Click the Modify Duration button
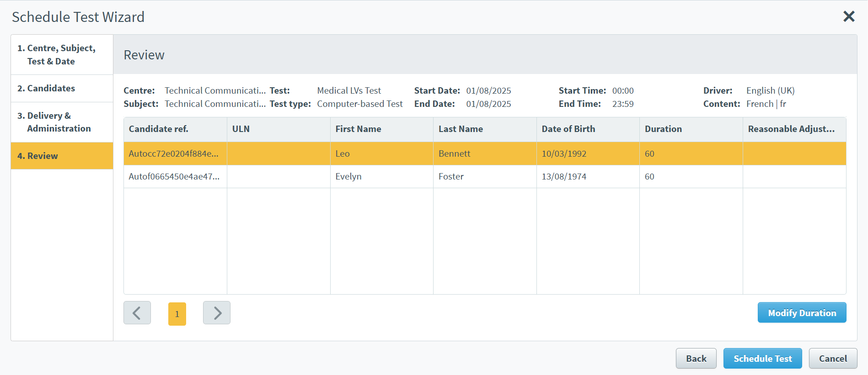The width and height of the screenshot is (868, 375). 802,313
